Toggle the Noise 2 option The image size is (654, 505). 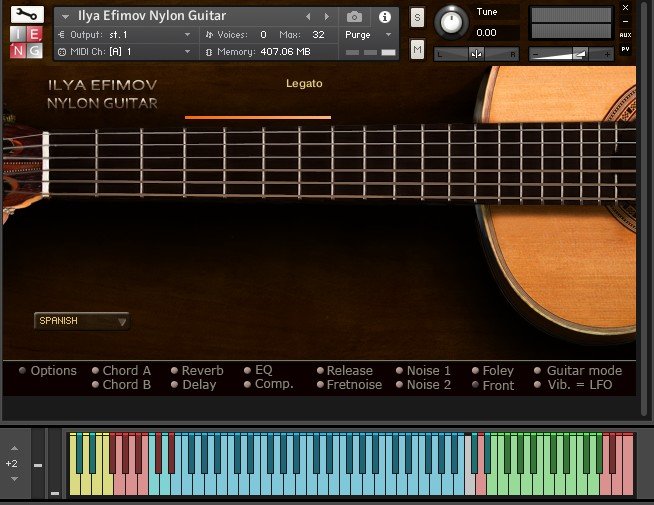coord(399,384)
